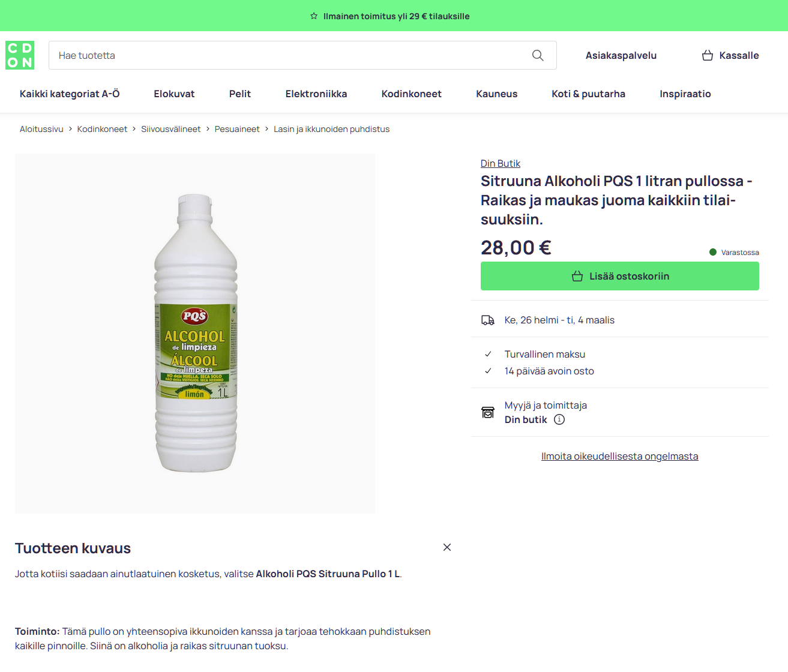Click the CDON logo

[20, 55]
